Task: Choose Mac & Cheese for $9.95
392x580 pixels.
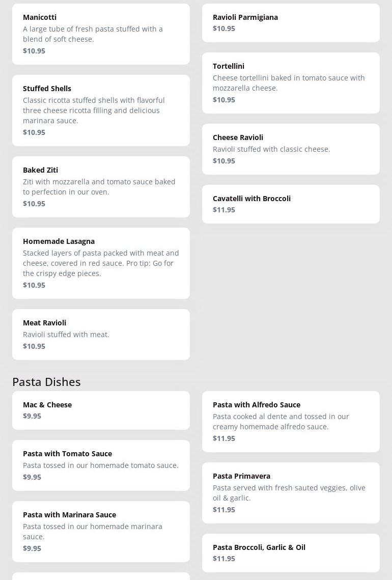Action: click(101, 410)
